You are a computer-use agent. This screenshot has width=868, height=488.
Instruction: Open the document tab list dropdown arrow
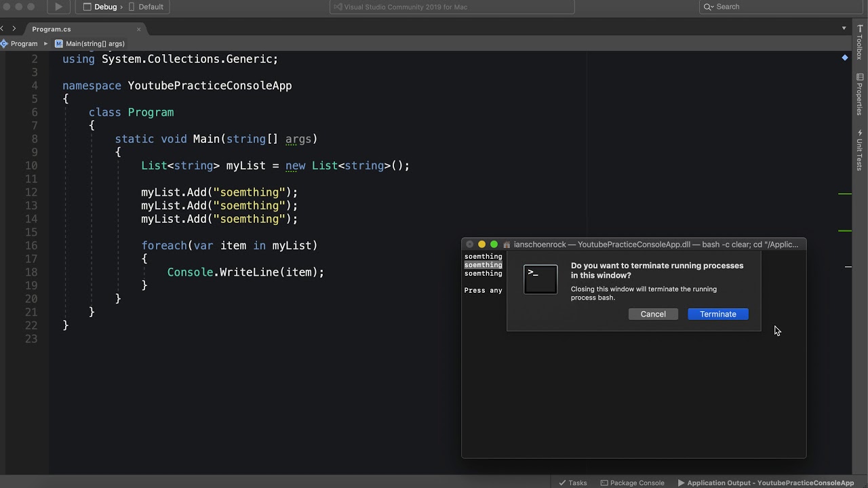(x=844, y=28)
